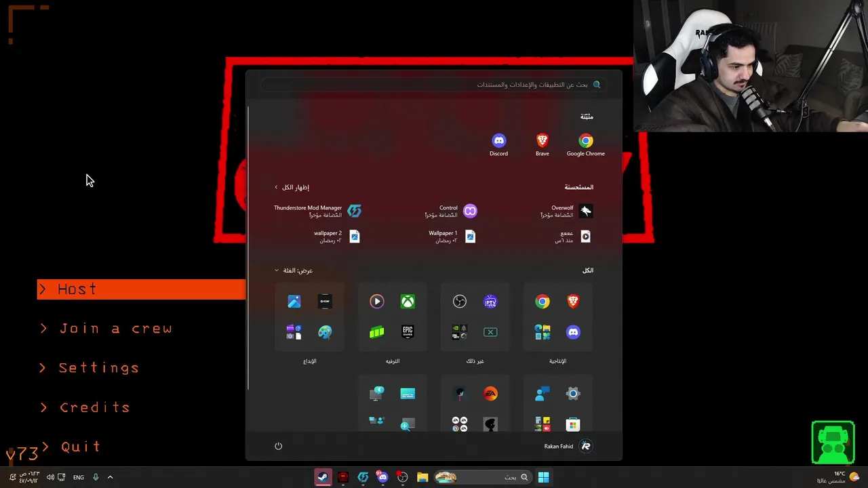Open recommended Control app
The height and width of the screenshot is (488, 868).
pos(451,211)
